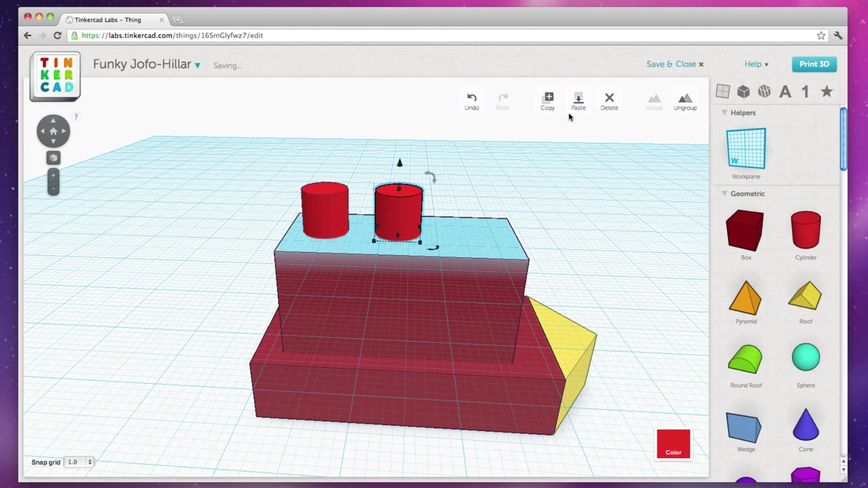This screenshot has width=868, height=488.
Task: Open the Help menu
Action: pos(755,64)
